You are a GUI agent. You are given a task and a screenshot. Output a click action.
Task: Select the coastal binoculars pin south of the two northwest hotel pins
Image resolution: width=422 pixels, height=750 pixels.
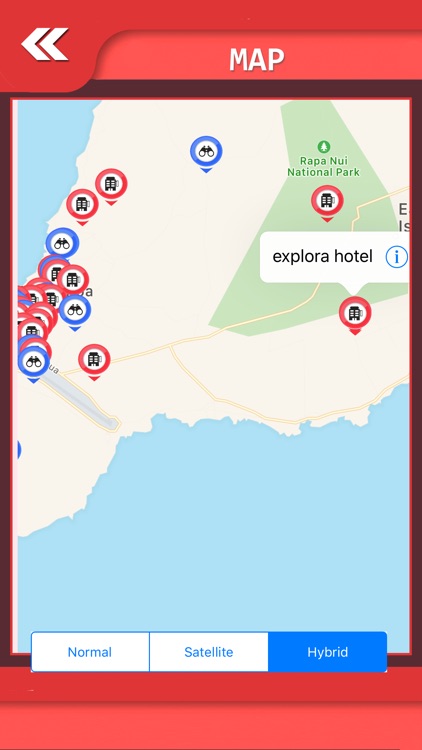point(62,243)
